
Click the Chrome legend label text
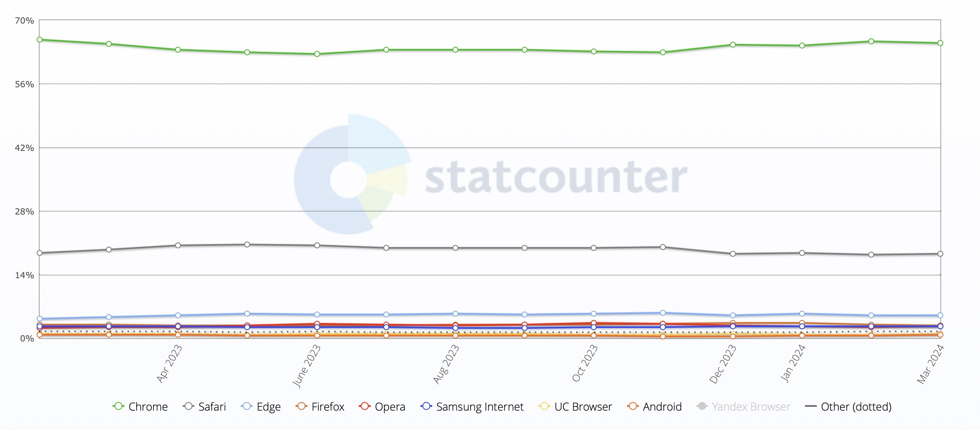coord(148,407)
